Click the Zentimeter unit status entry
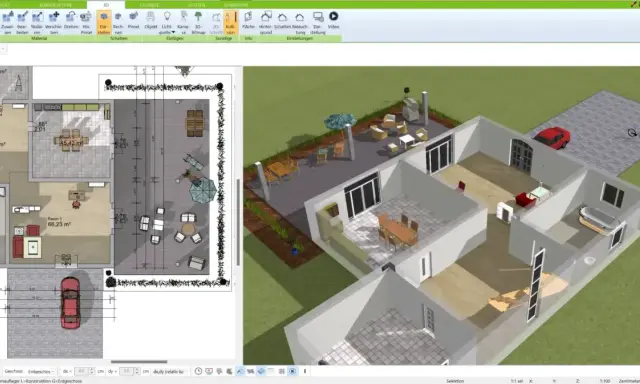The width and height of the screenshot is (640, 384). click(629, 381)
